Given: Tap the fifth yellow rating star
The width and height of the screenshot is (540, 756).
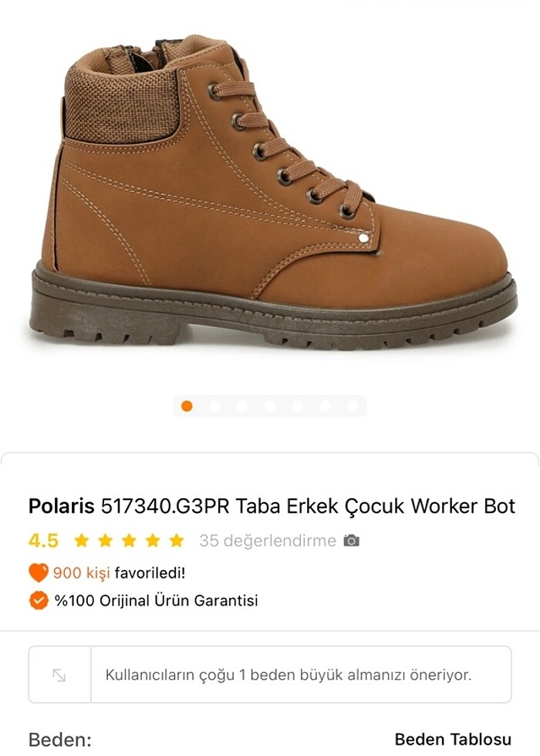Looking at the screenshot, I should (177, 541).
